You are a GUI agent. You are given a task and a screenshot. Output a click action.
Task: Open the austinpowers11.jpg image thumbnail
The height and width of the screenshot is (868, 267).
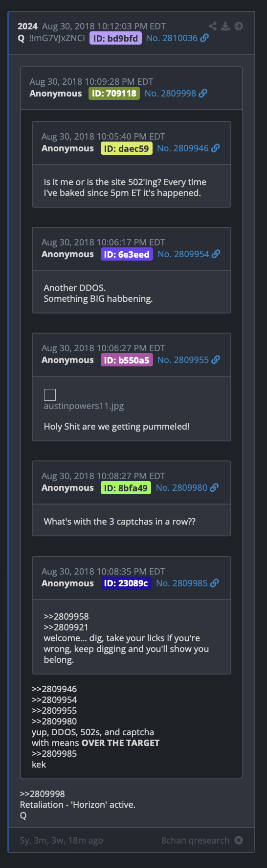50,395
